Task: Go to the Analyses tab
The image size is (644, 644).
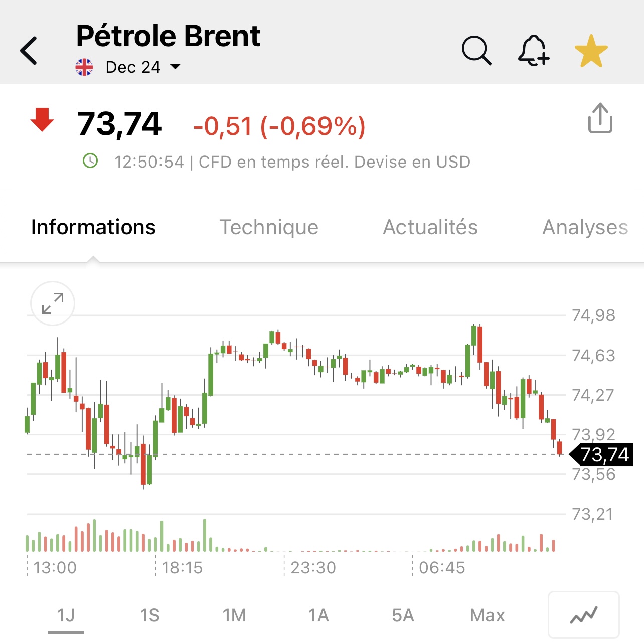Action: (585, 227)
